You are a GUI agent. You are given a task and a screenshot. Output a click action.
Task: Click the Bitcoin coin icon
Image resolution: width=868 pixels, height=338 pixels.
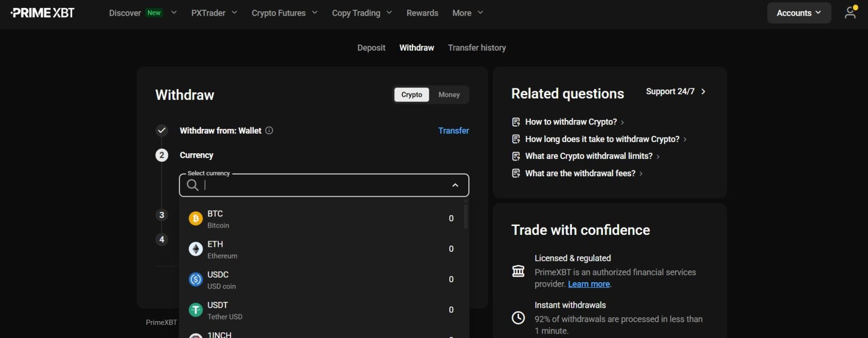pyautogui.click(x=195, y=219)
